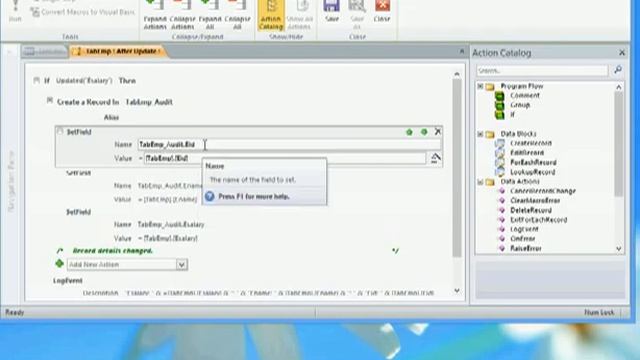This screenshot has width=640, height=360.
Task: Click the SetField Value input field
Action: 284,158
